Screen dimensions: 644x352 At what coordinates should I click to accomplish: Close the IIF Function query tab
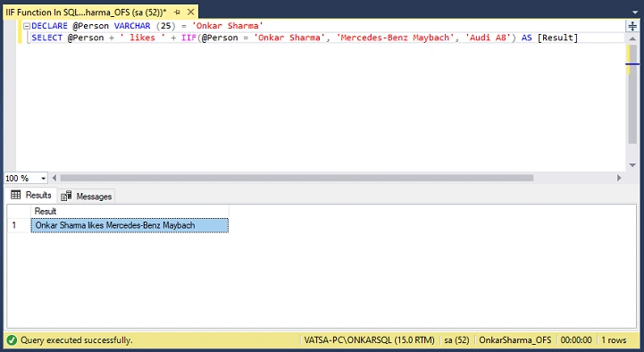click(x=190, y=12)
